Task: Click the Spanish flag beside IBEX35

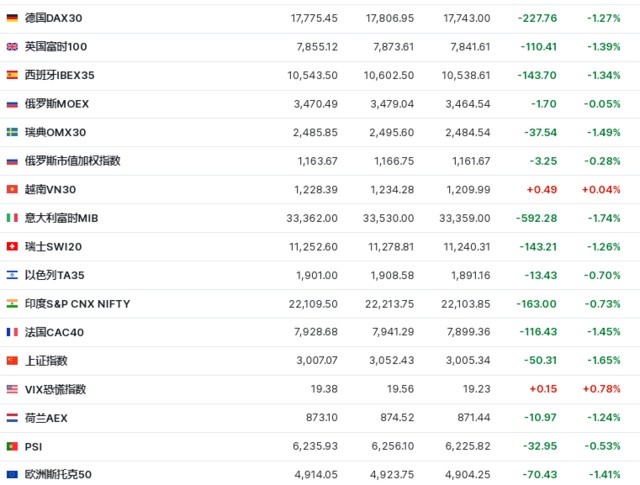Action: pos(12,75)
